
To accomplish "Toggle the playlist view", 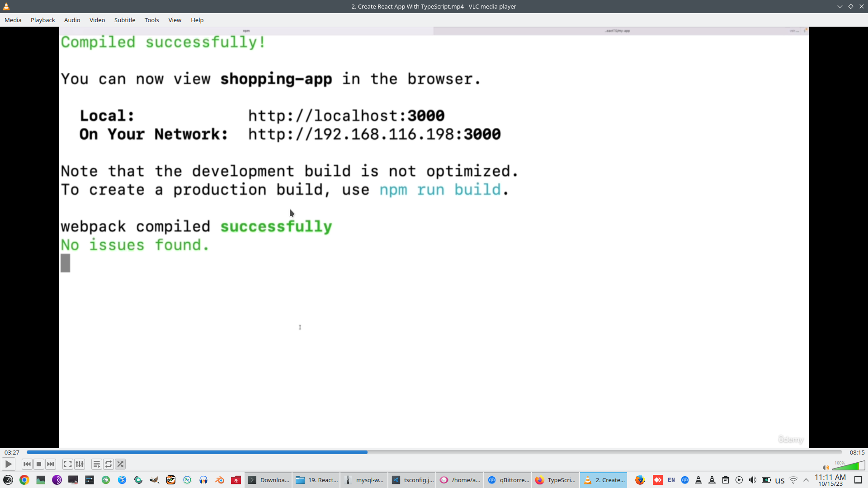I will pos(97,464).
